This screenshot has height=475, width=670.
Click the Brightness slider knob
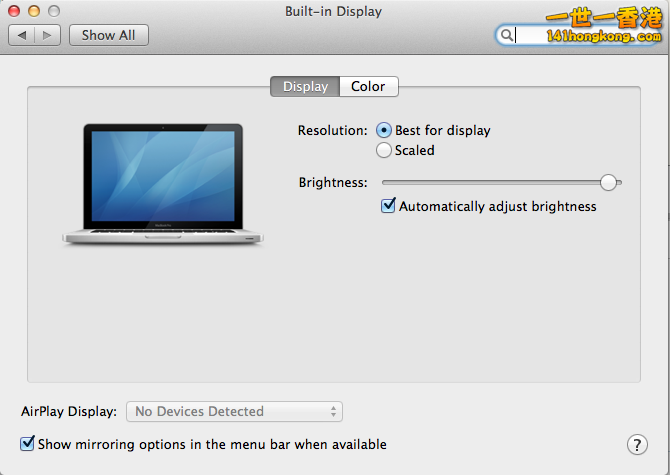point(608,182)
